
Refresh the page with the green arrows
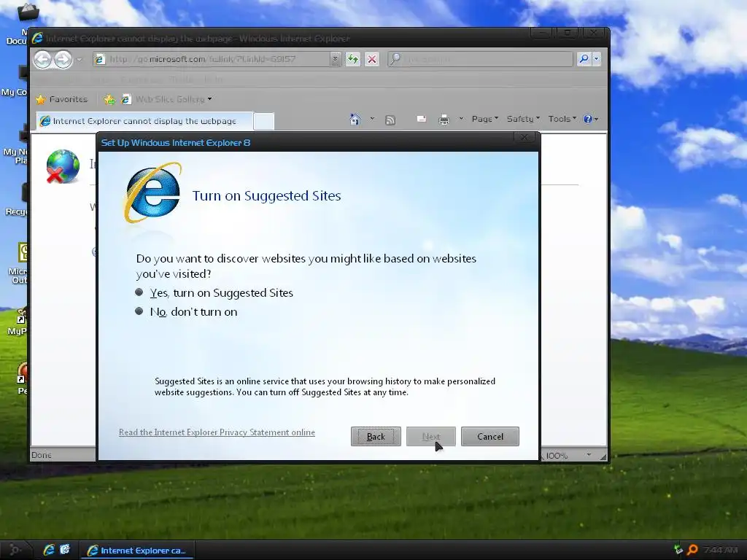353,59
